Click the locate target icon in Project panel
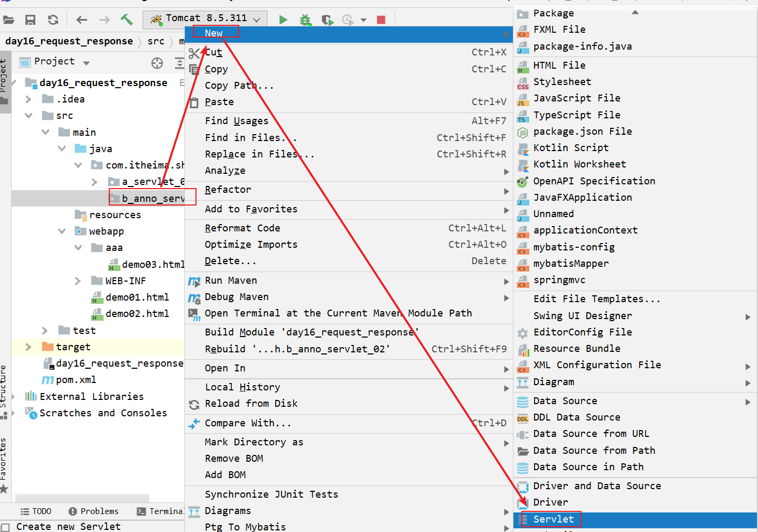The image size is (758, 532). click(x=157, y=63)
